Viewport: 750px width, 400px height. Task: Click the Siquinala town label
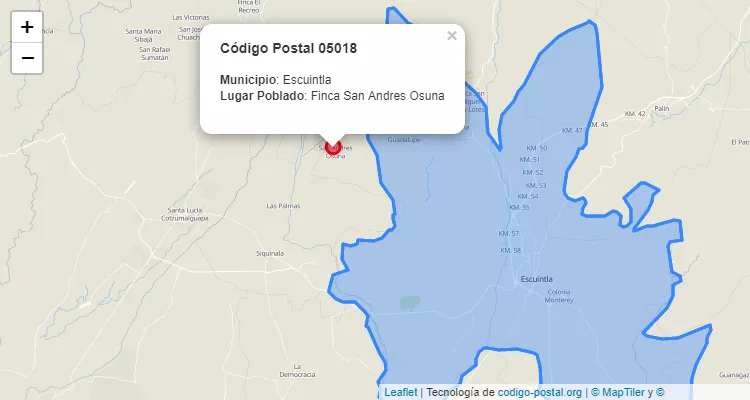coord(270,254)
